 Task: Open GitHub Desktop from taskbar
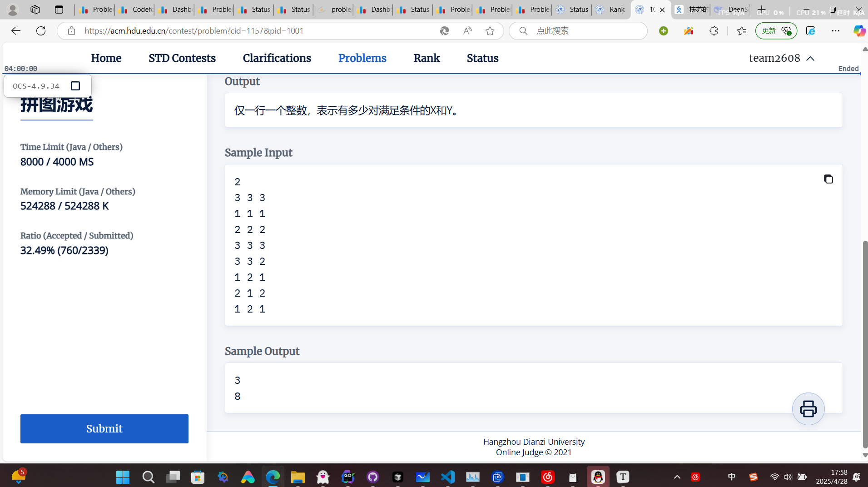tap(373, 477)
